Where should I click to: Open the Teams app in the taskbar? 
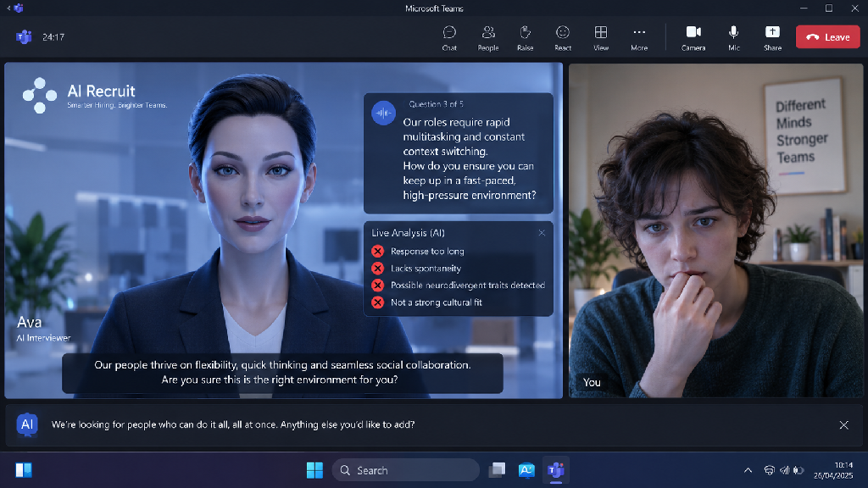(556, 470)
